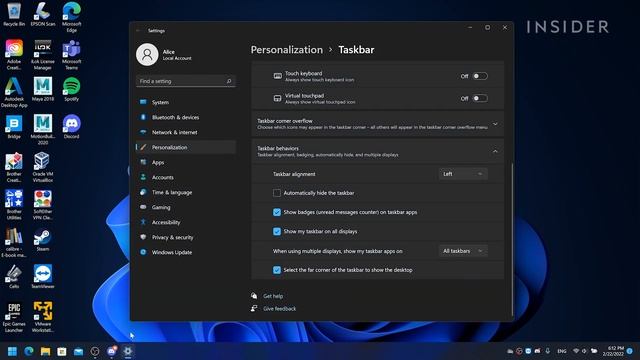Open Autodesk Desktop App icon
The width and height of the screenshot is (640, 360).
point(14,92)
